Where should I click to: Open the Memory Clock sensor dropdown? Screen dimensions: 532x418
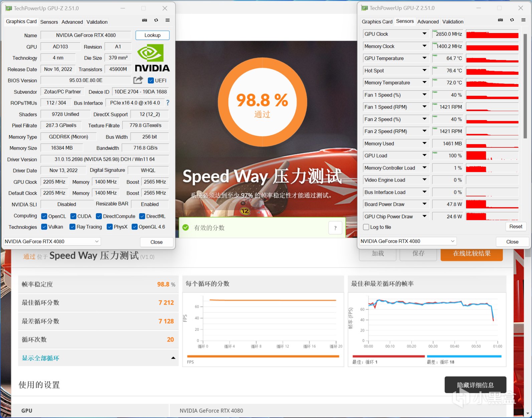coord(424,46)
